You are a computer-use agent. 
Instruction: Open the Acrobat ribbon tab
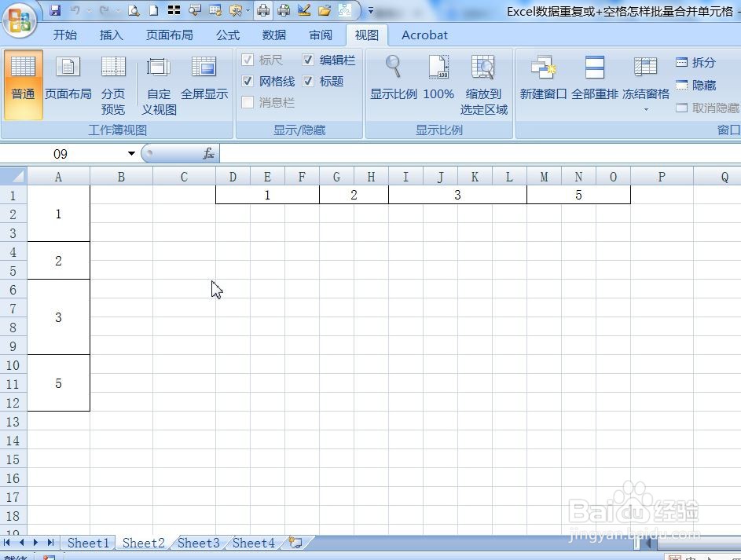[424, 35]
